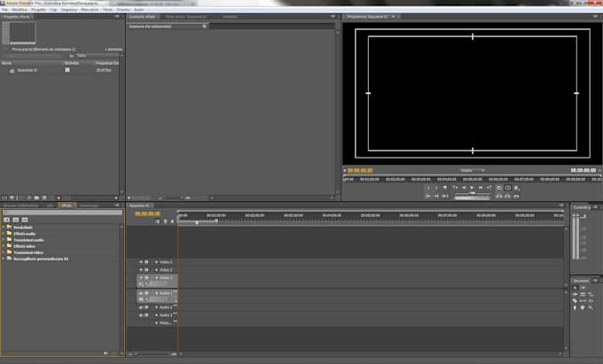
Task: Collapse the Audio 1 track
Action: point(157,293)
